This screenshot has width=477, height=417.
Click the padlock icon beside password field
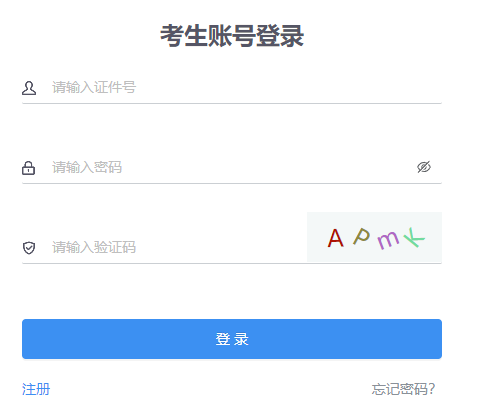[x=28, y=168]
